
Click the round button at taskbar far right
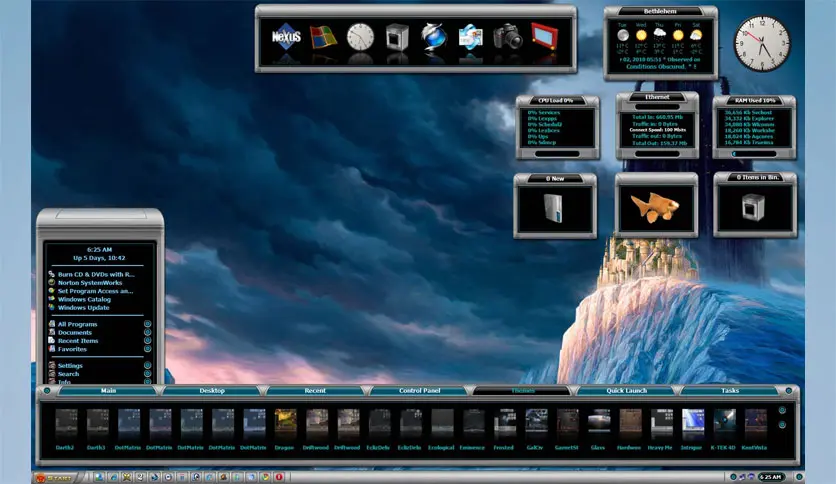(799, 477)
